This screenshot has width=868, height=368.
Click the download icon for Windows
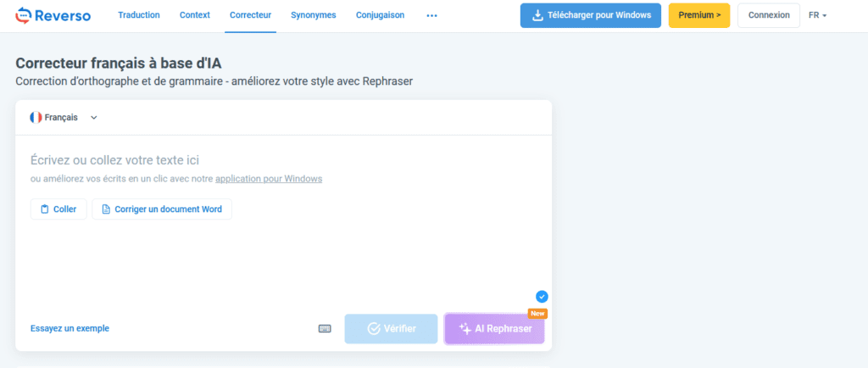point(537,15)
